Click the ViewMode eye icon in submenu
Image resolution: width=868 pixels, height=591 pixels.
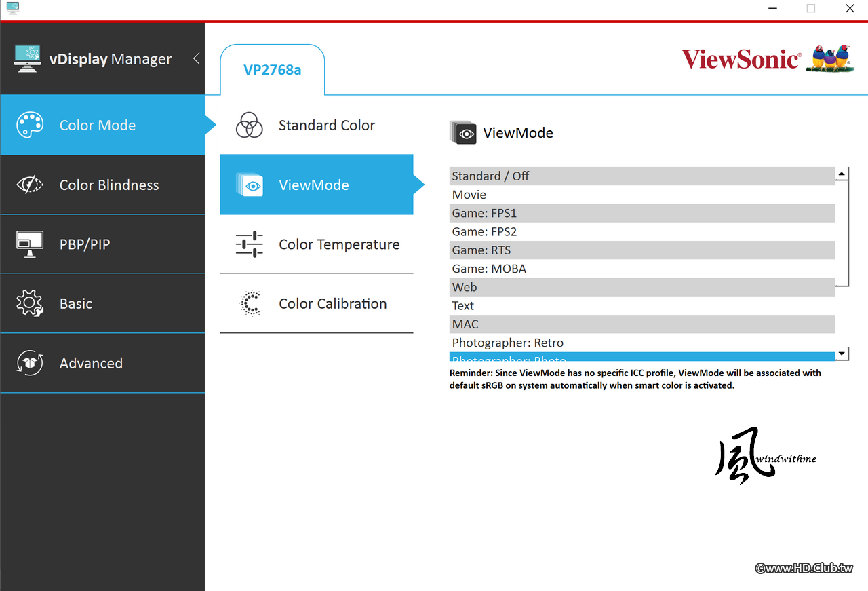250,185
